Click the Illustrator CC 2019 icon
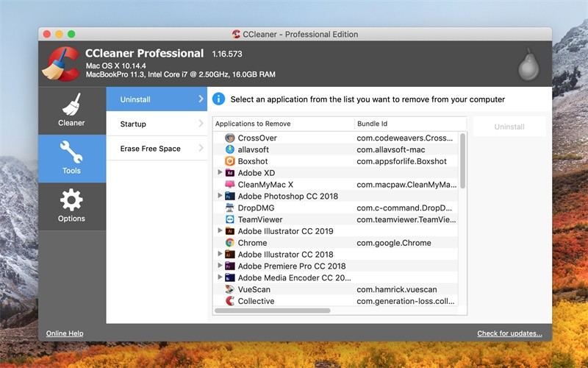 point(230,231)
